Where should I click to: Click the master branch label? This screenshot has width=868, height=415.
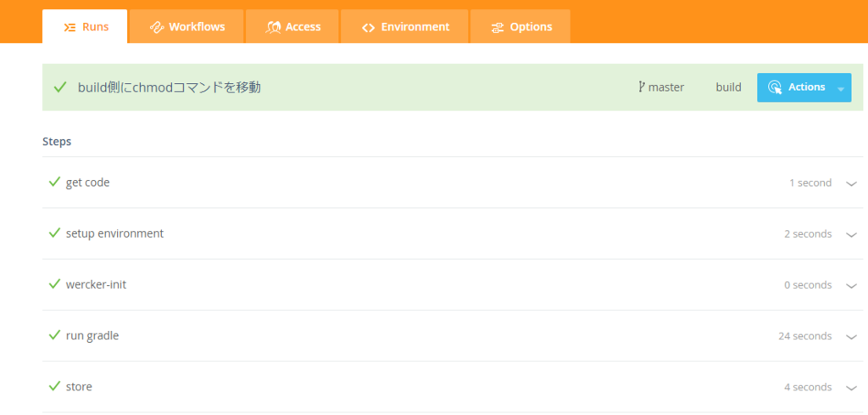[666, 87]
